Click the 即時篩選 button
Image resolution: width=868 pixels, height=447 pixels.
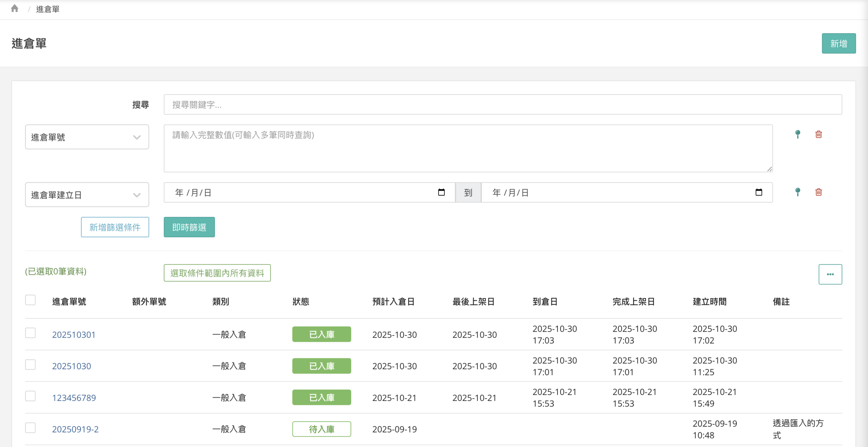pos(189,227)
